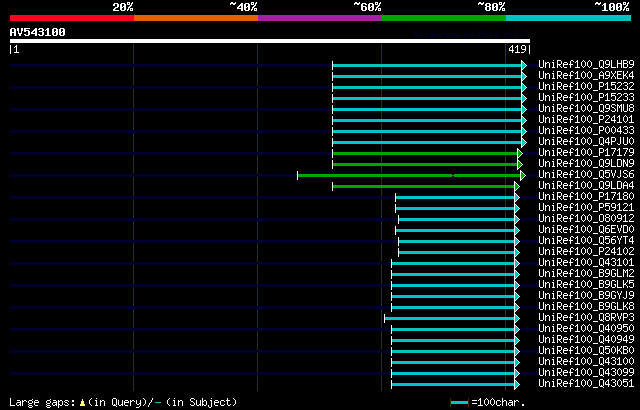
Task: Select hit UniRef100_P00433
Action: 586,131
